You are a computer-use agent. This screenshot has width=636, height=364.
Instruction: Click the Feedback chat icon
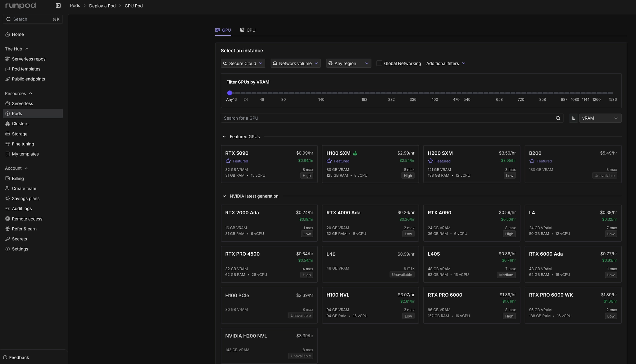click(5, 357)
